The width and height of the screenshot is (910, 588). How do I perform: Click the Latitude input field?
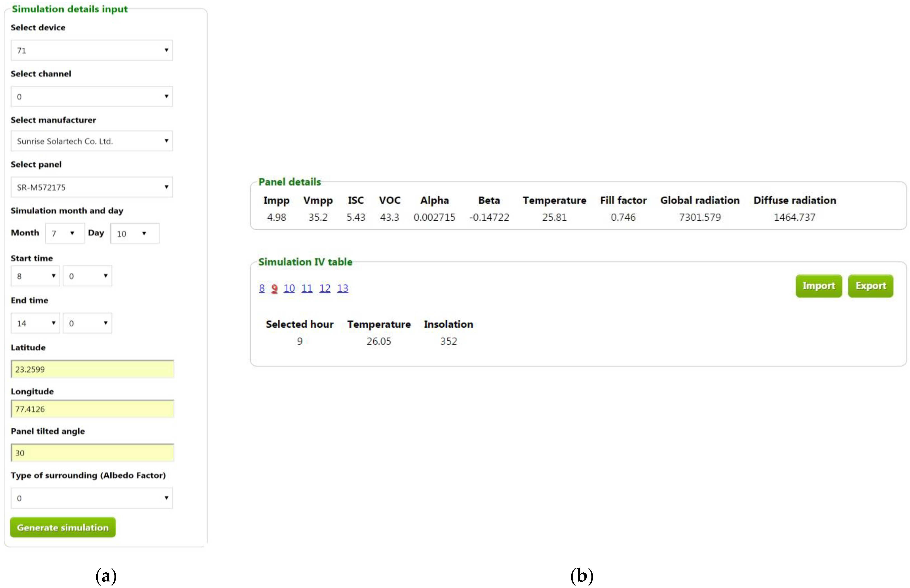pyautogui.click(x=92, y=369)
